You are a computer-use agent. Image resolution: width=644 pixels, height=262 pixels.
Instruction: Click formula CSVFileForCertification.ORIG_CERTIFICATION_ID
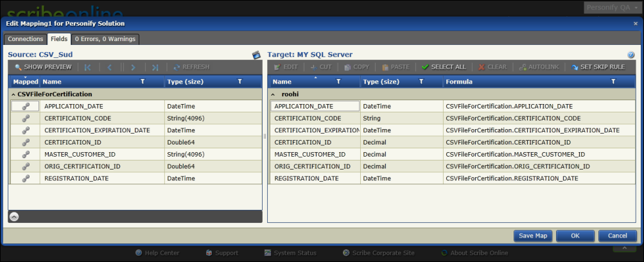coord(518,166)
